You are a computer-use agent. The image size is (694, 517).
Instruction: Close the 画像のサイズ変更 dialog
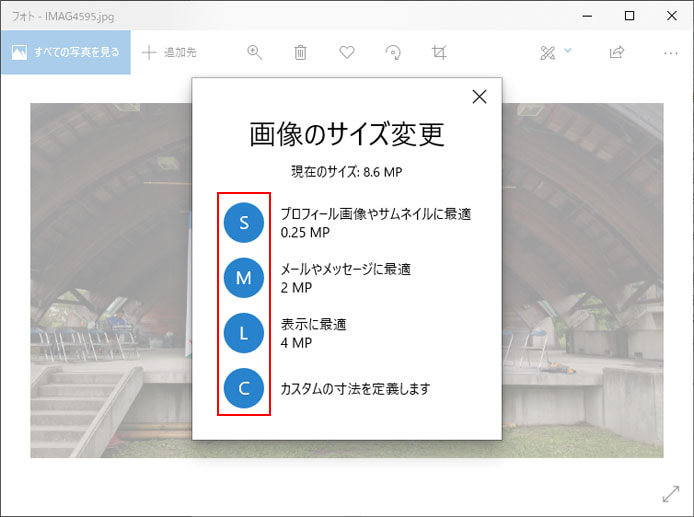pyautogui.click(x=479, y=96)
